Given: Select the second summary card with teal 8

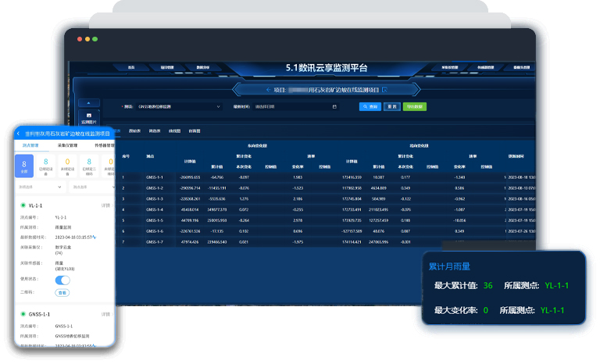Looking at the screenshot, I should 46,166.
